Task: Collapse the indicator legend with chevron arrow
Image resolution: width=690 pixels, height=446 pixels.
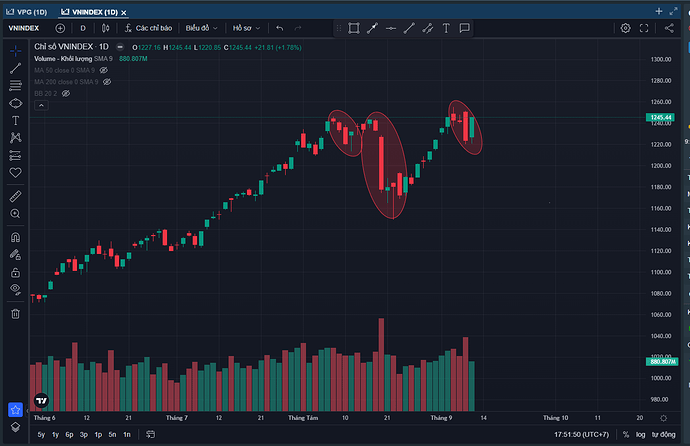Action: 120,47
